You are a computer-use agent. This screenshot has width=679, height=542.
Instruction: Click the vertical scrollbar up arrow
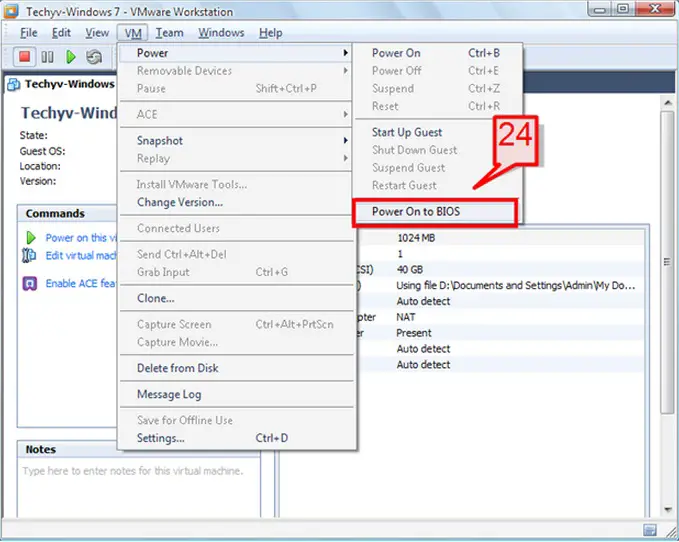pos(668,103)
